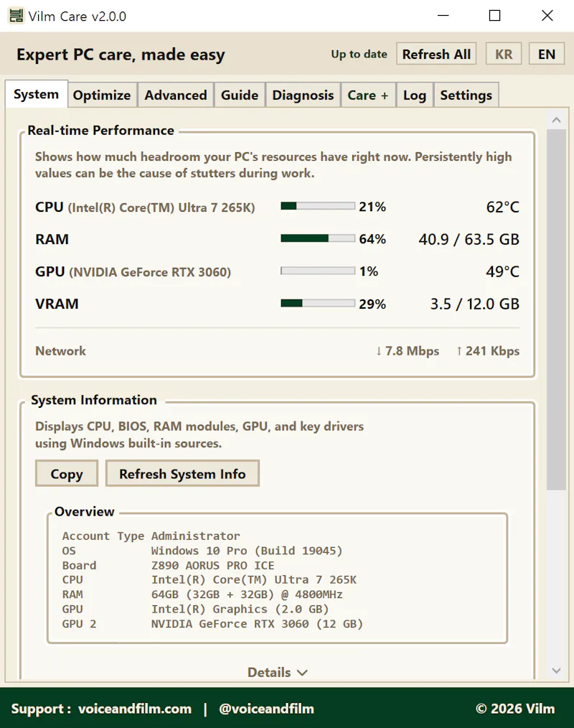Click the CPU 21% usage value

pos(372,207)
